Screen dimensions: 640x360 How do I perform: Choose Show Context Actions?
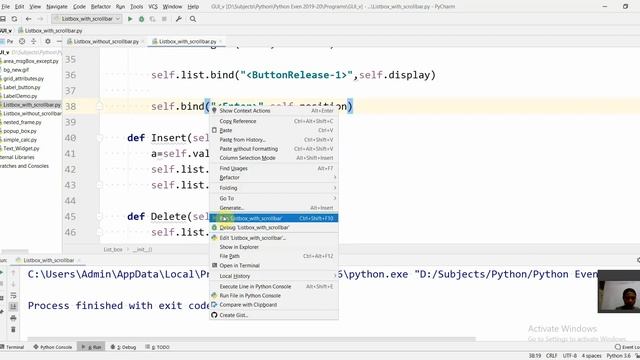click(x=273, y=111)
